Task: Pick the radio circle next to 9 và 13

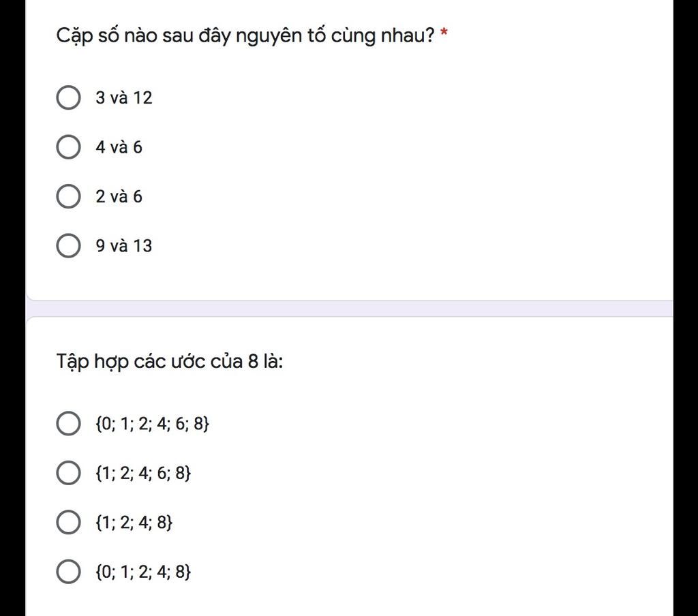Action: pos(67,246)
